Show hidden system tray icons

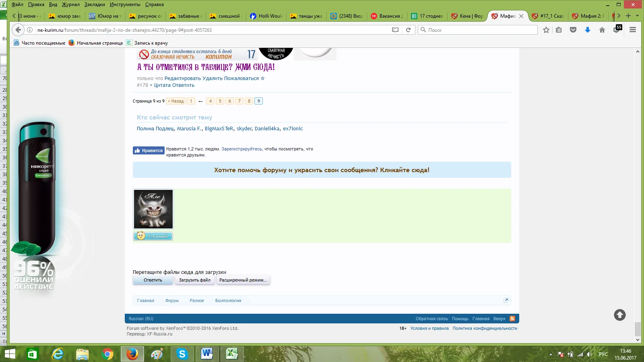tap(551, 354)
